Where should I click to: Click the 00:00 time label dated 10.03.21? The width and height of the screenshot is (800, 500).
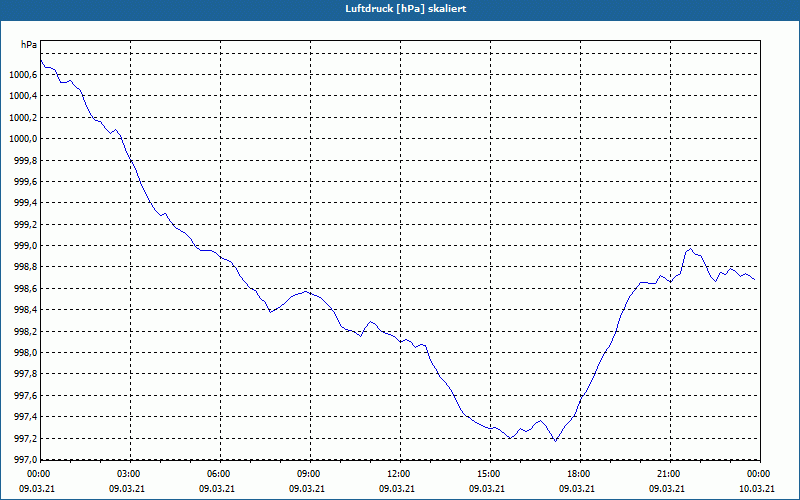tap(760, 474)
